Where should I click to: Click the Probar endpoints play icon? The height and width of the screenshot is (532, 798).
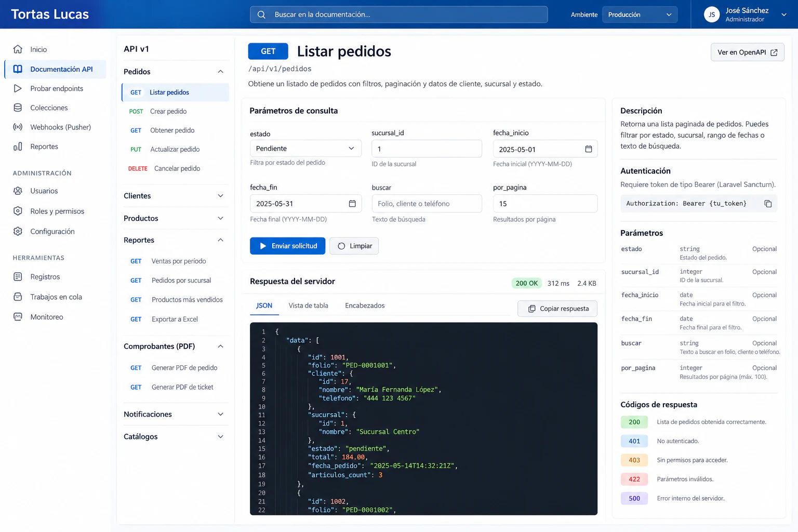18,88
